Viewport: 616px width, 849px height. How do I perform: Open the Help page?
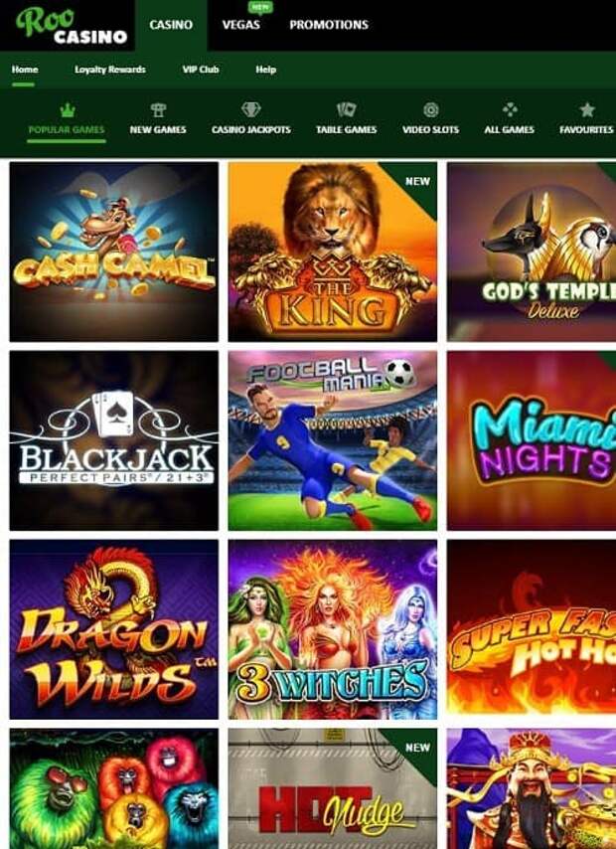(266, 70)
